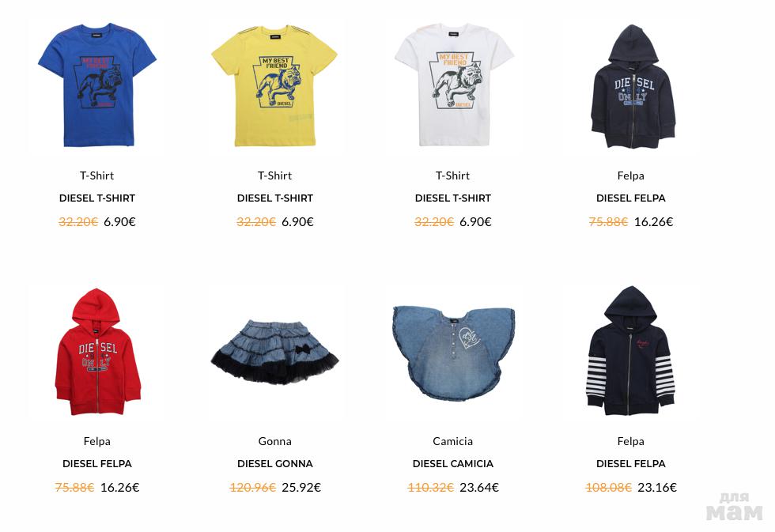View the denim tulle skirt photo
Image resolution: width=775 pixels, height=532 pixels.
(x=275, y=351)
